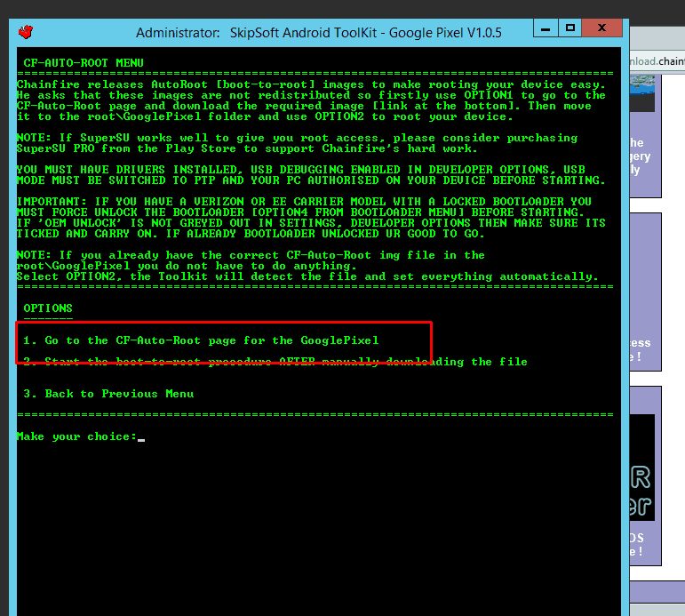Viewport: 685px width, 616px height.
Task: Click line 'Select OPTION2, the Toolkit will detect'
Action: click(x=307, y=276)
